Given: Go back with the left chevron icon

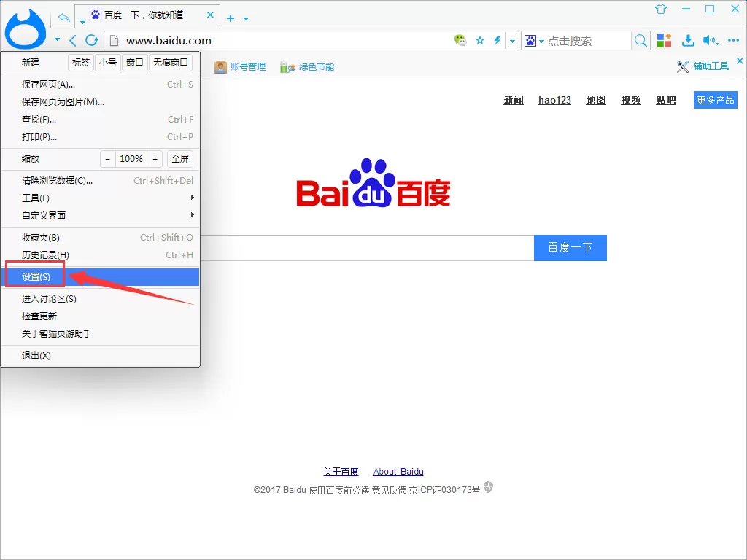Looking at the screenshot, I should point(72,41).
